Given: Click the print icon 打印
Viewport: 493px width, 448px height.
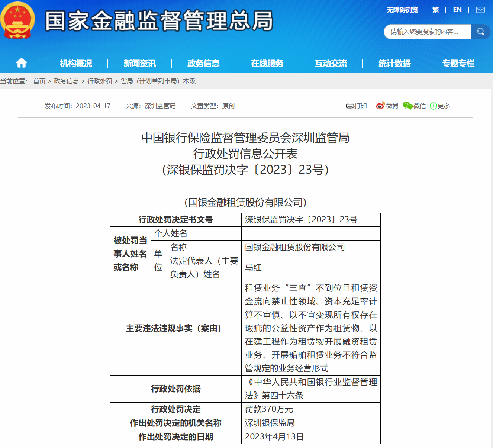Looking at the screenshot, I should (x=356, y=106).
